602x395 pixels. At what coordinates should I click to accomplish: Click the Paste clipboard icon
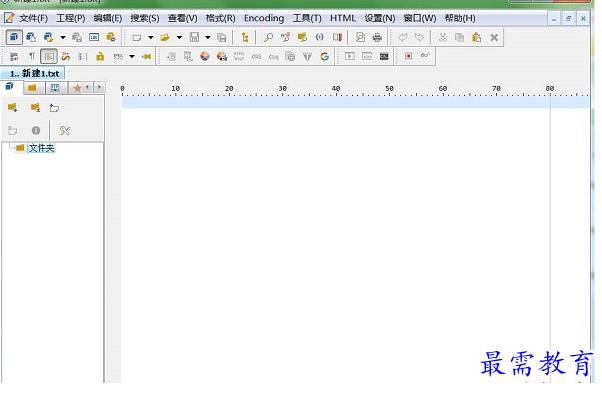pyautogui.click(x=476, y=37)
